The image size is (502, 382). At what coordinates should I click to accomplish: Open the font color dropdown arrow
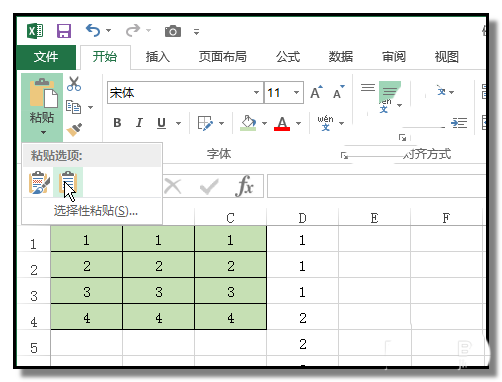click(299, 123)
